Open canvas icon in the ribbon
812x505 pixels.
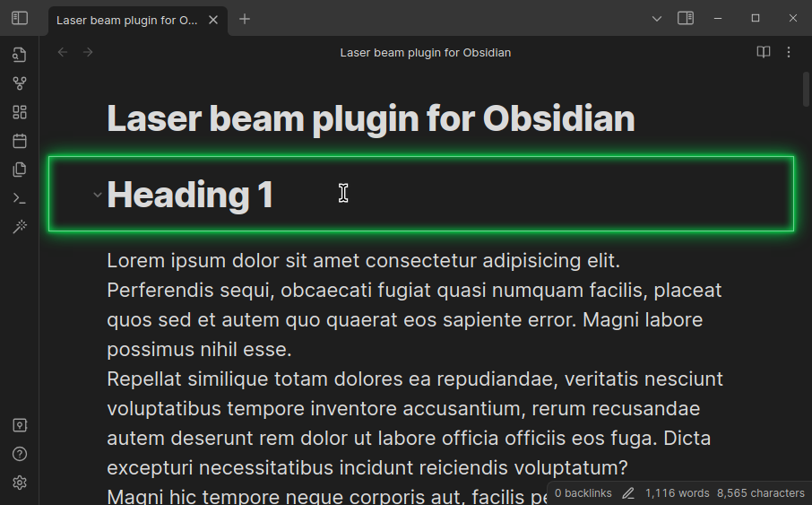click(20, 112)
